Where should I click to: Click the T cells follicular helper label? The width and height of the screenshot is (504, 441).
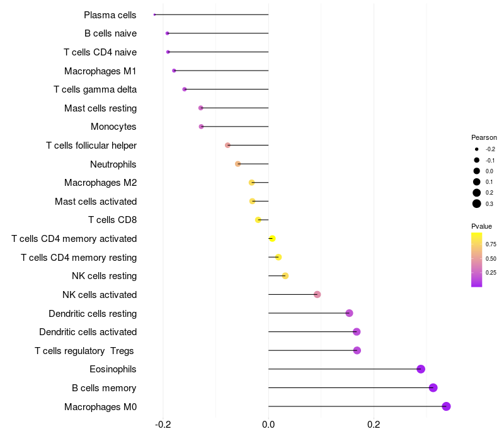click(x=91, y=146)
